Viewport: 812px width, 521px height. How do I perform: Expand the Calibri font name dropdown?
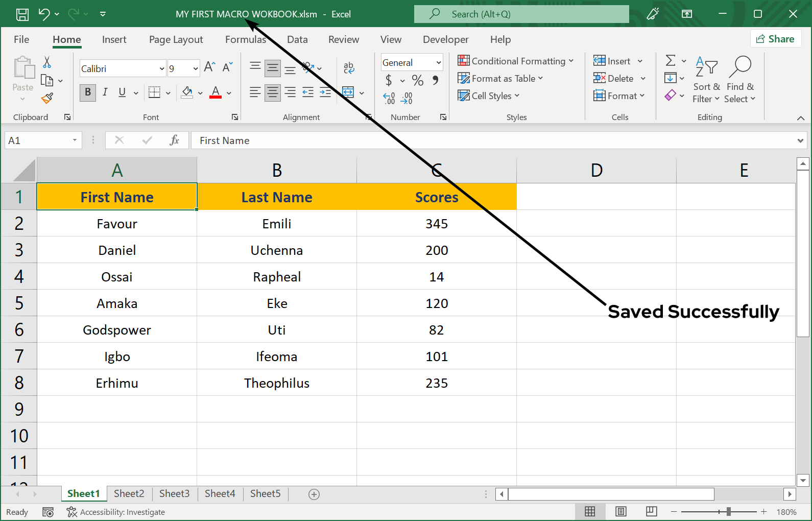[162, 69]
